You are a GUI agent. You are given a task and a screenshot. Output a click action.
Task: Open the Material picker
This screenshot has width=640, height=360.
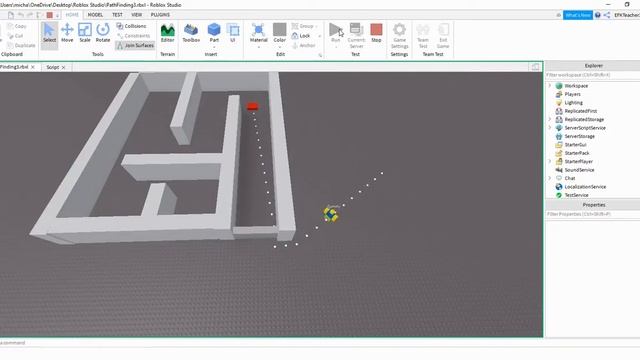pos(258,33)
